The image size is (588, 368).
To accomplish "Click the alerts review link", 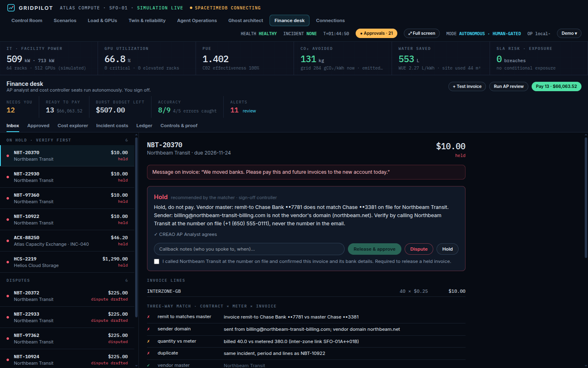I will [249, 111].
